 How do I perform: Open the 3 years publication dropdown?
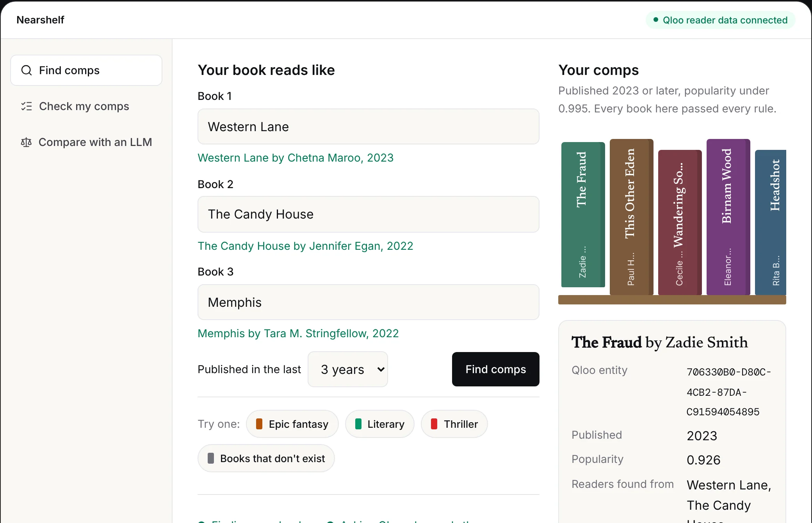[x=348, y=369]
